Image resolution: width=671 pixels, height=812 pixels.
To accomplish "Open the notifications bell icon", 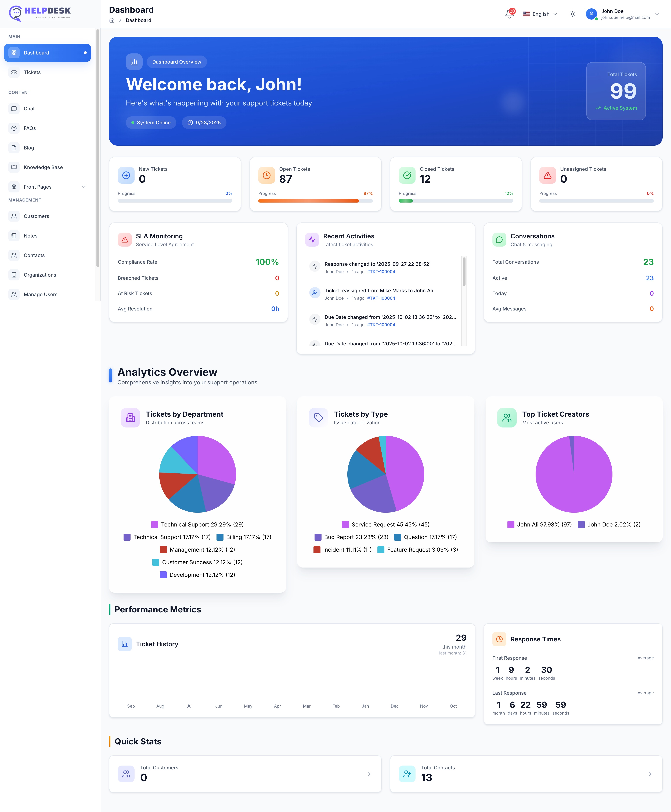I will point(509,14).
